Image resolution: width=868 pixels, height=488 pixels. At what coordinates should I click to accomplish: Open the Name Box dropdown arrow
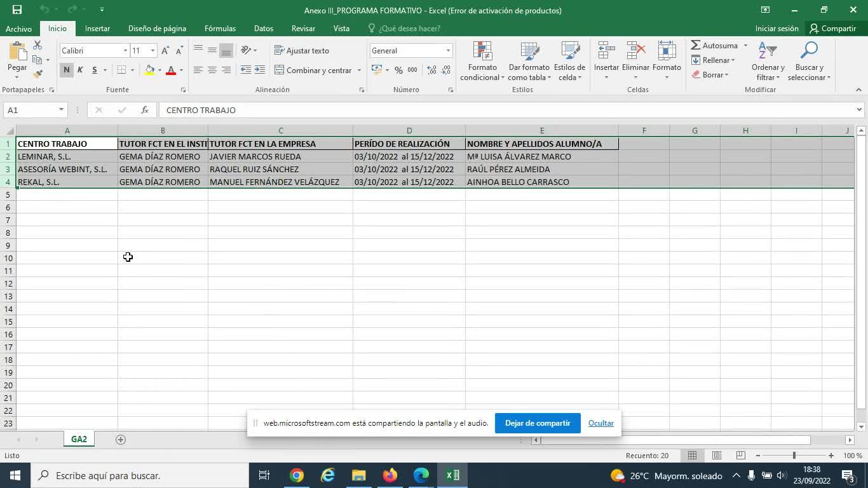(61, 110)
